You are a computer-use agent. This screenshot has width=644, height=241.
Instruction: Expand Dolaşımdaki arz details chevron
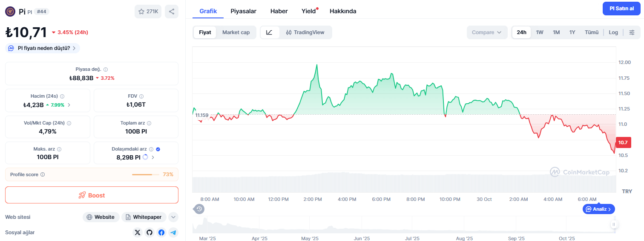pyautogui.click(x=153, y=157)
